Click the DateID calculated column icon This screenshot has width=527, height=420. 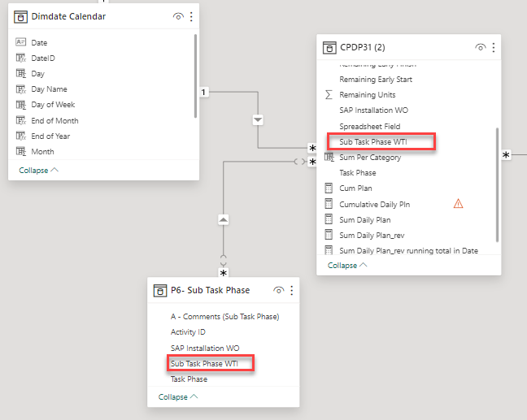(x=21, y=58)
